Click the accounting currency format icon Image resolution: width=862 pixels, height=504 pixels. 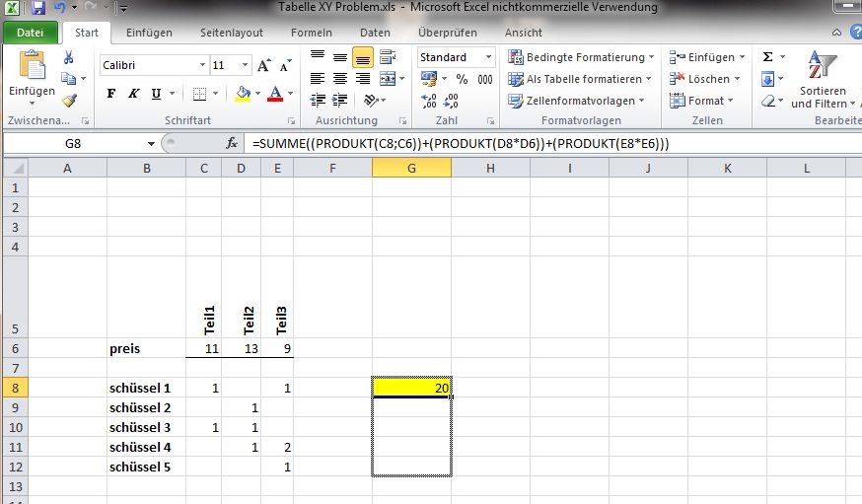pyautogui.click(x=429, y=79)
